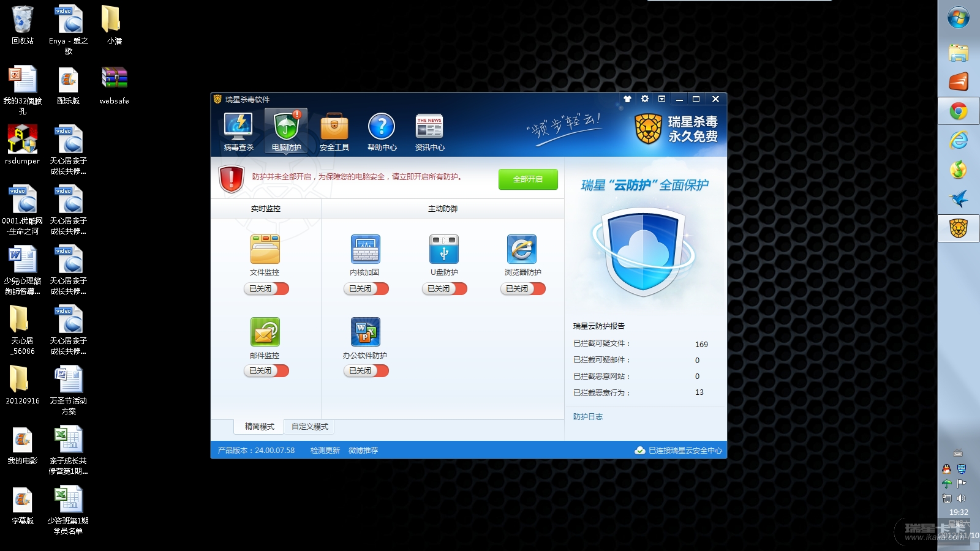Open Google Chrome from the taskbar

(x=959, y=111)
